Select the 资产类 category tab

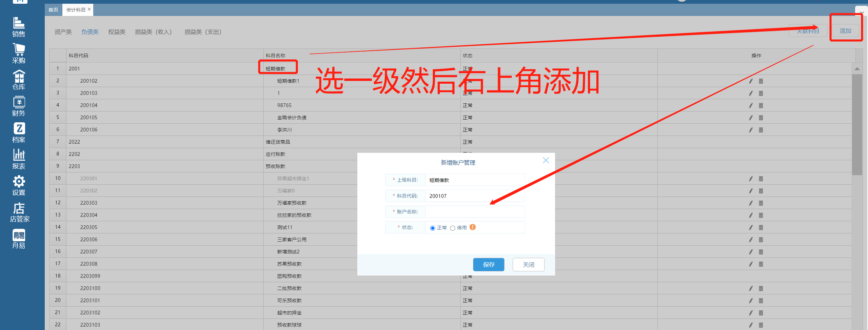tap(63, 32)
